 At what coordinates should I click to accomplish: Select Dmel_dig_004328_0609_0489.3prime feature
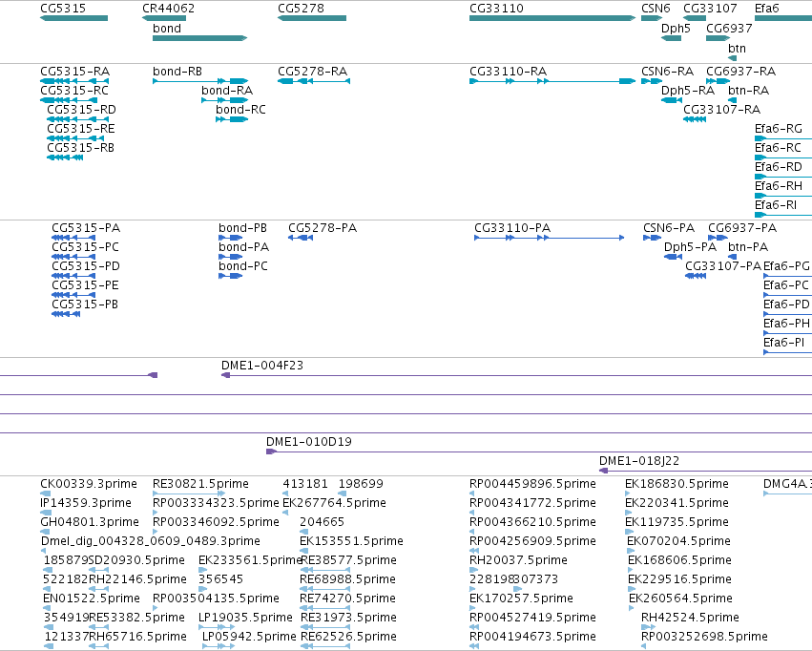coord(44,551)
